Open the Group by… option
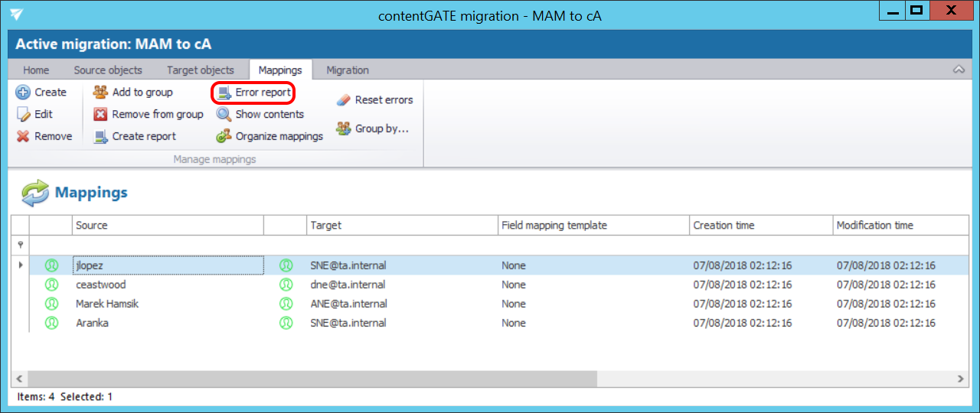 (344, 129)
